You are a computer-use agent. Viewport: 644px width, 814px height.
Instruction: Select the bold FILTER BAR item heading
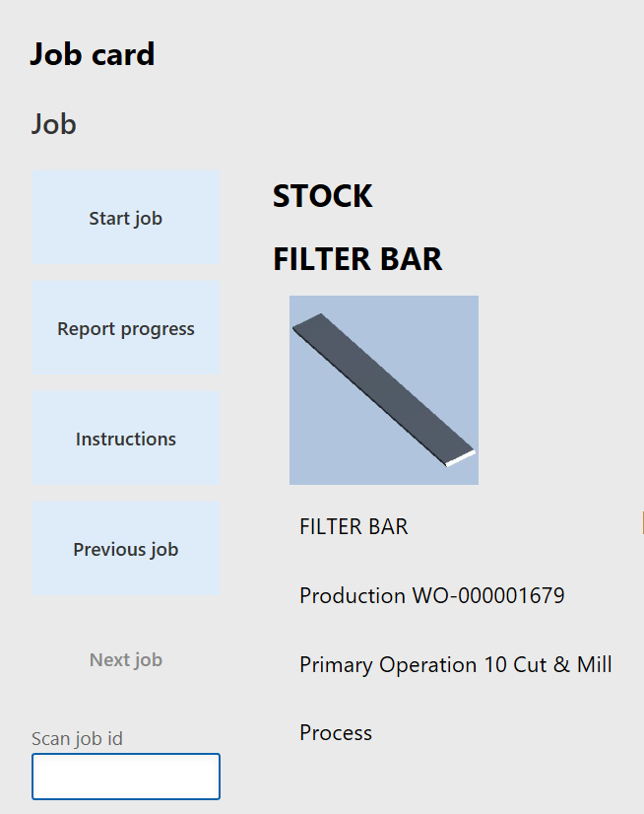click(x=357, y=259)
